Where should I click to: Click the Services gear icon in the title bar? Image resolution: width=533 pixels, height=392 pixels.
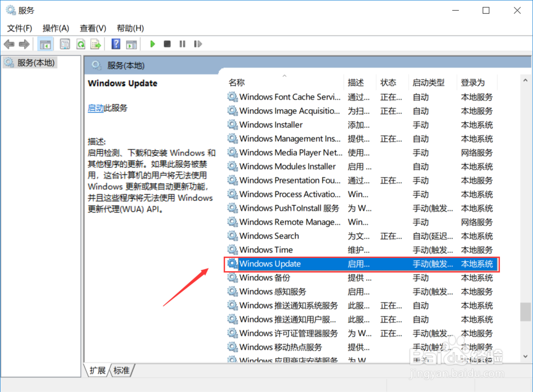click(11, 10)
